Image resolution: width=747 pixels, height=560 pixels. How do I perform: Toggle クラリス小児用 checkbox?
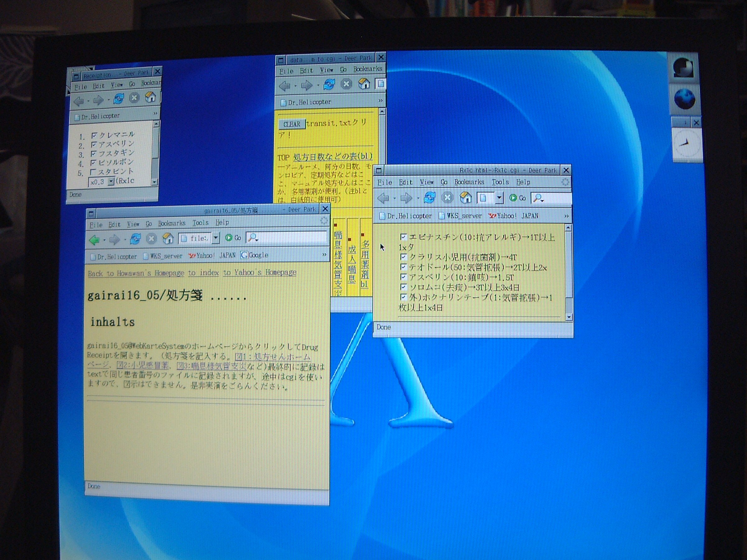[x=403, y=257]
